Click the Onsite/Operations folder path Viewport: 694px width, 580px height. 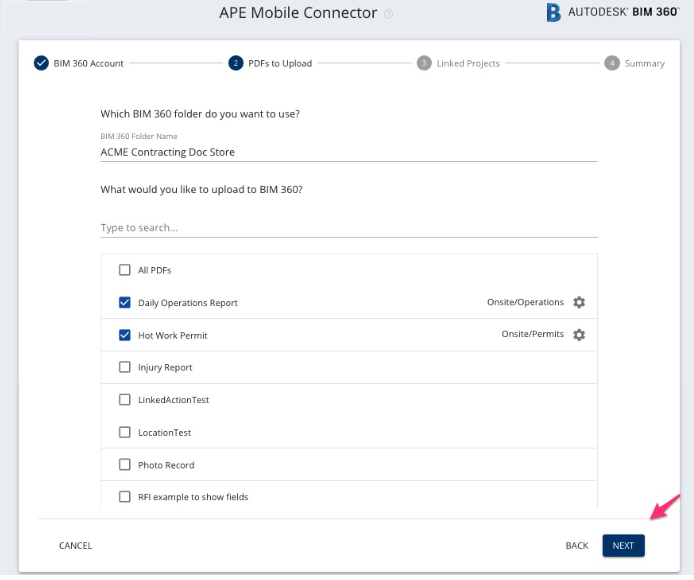click(x=525, y=302)
